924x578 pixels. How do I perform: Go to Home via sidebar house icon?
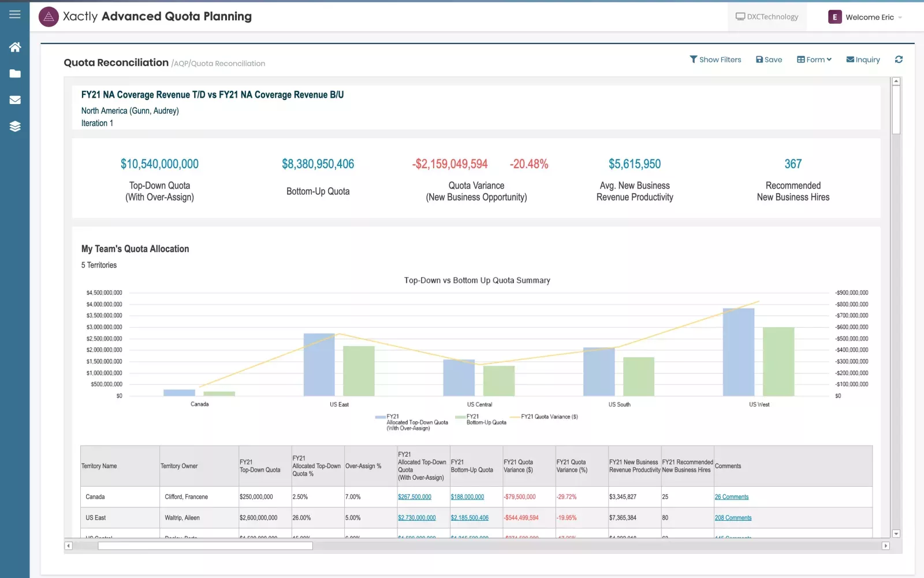point(15,47)
